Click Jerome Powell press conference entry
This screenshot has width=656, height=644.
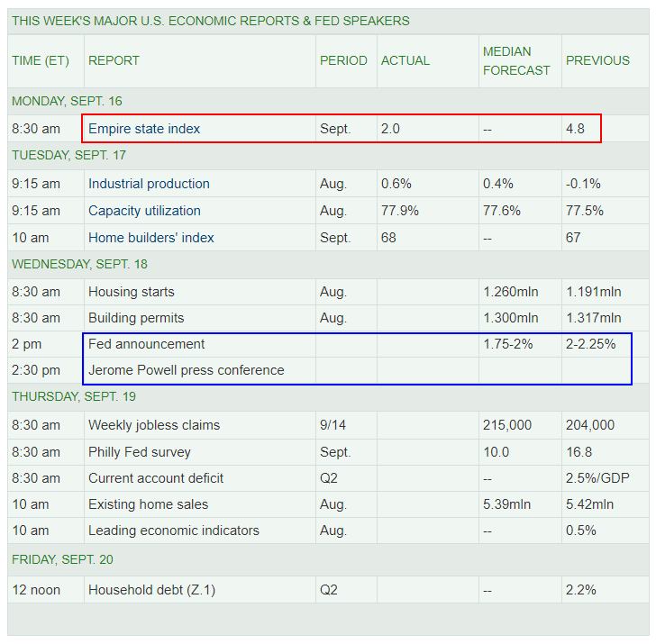pos(187,370)
